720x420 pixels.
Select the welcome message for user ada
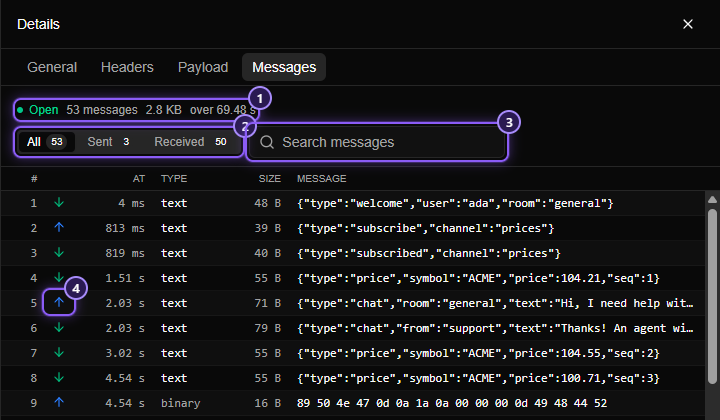353,203
